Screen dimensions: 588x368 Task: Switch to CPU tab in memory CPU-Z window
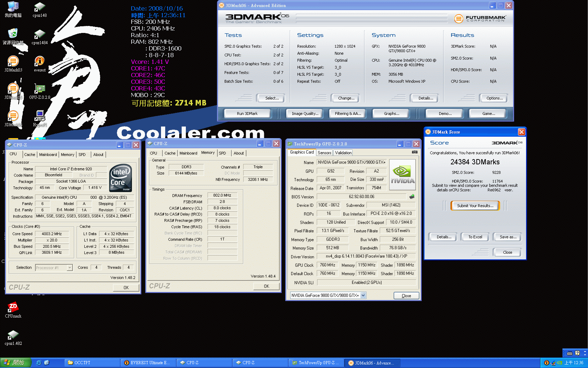154,153
